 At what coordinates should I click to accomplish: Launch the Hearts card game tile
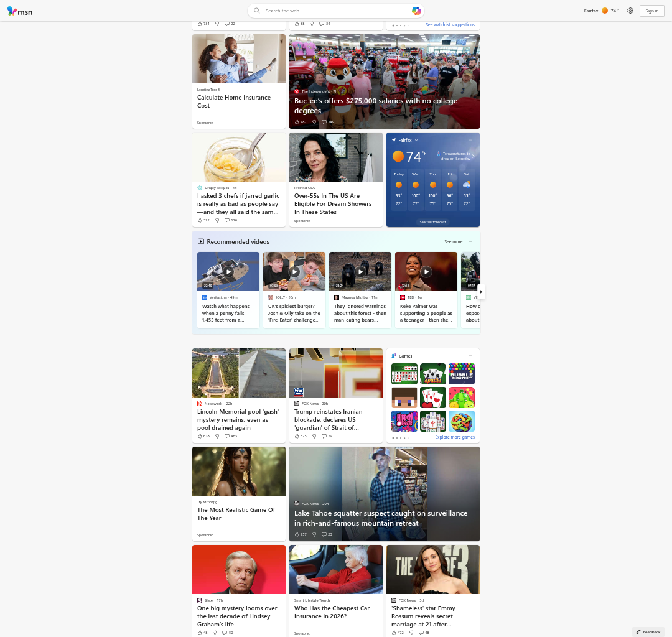point(433,398)
